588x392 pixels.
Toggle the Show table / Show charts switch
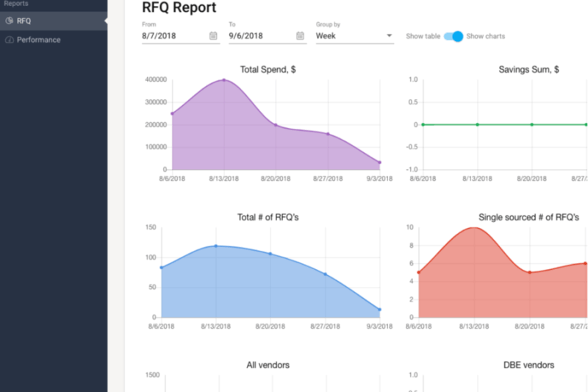(454, 36)
